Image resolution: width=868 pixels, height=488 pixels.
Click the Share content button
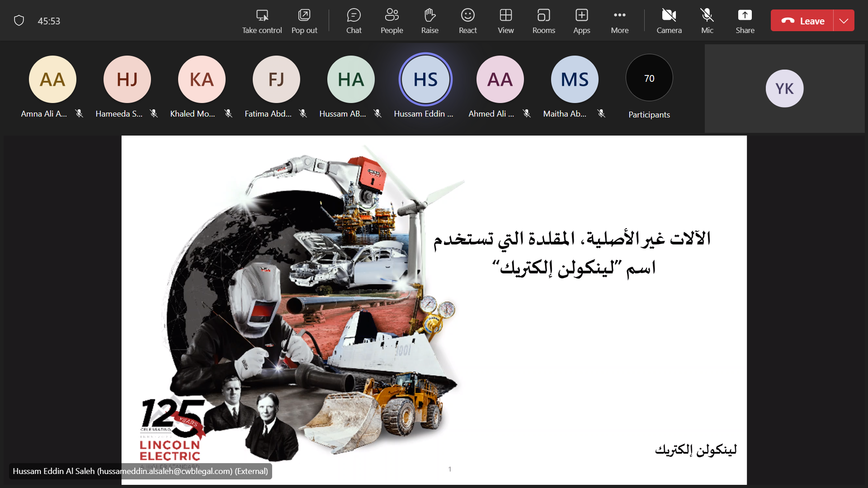coord(745,21)
